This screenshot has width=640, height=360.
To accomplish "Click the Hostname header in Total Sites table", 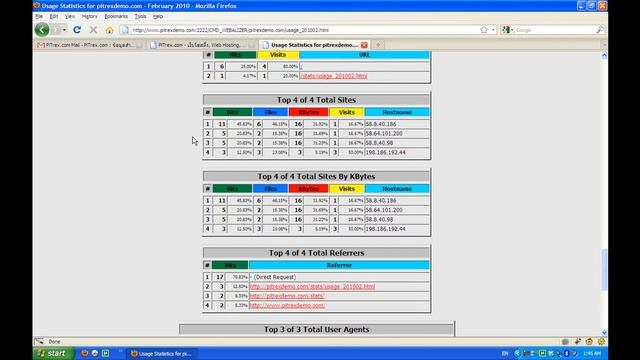I will click(397, 112).
